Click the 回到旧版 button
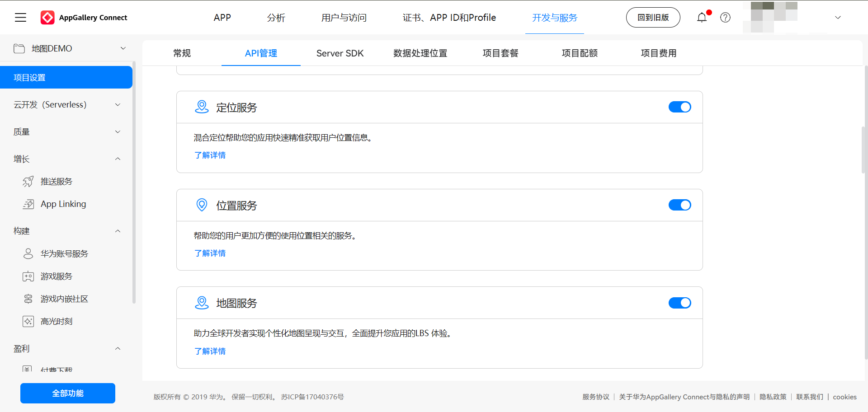The width and height of the screenshot is (868, 412). 653,18
